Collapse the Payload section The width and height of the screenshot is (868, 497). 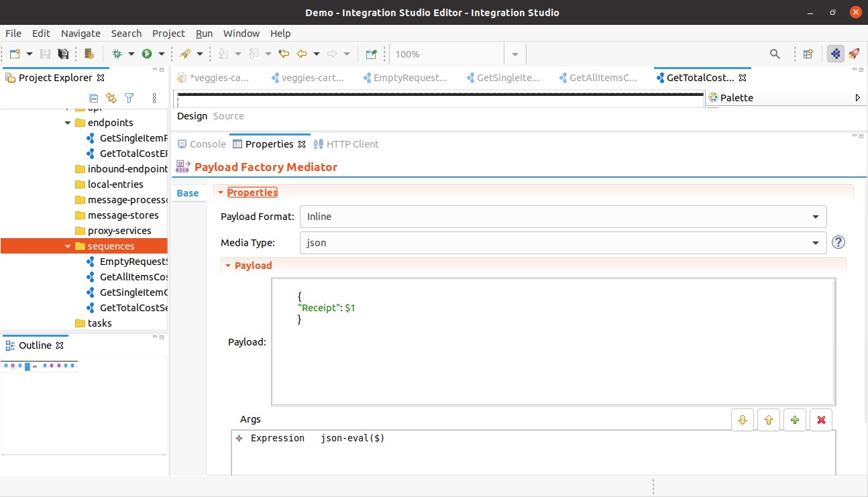(x=228, y=266)
